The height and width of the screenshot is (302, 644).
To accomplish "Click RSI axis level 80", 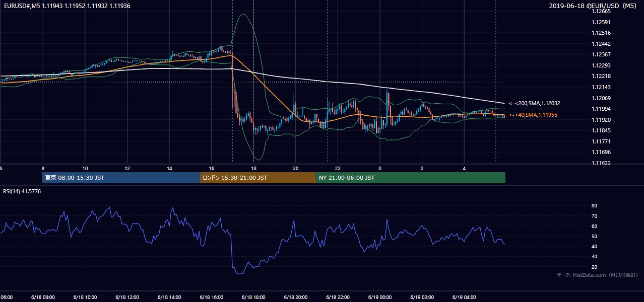I will coord(595,206).
